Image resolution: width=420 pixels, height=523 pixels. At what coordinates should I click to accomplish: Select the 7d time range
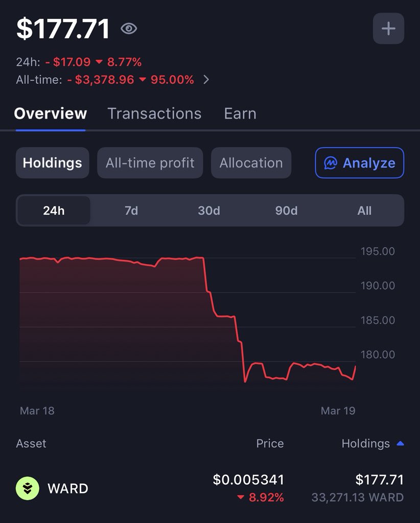tap(131, 210)
